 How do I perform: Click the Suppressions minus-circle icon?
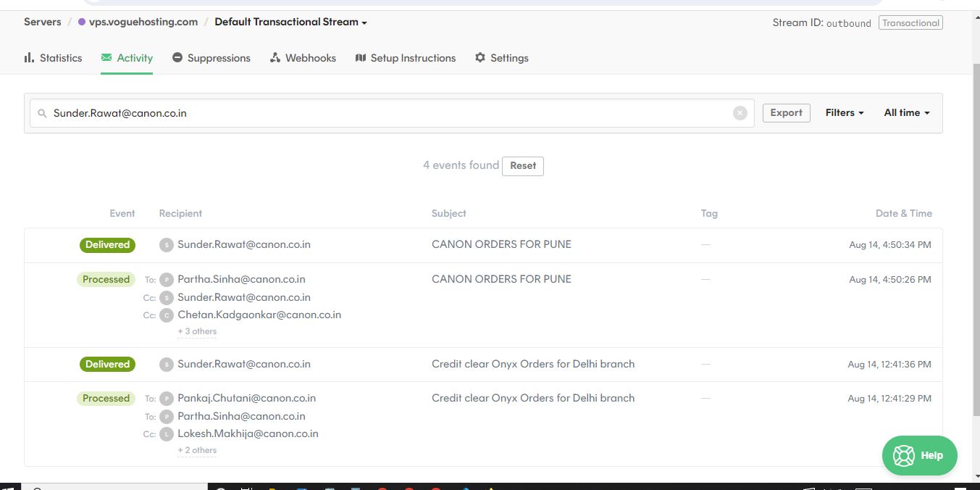pyautogui.click(x=177, y=58)
